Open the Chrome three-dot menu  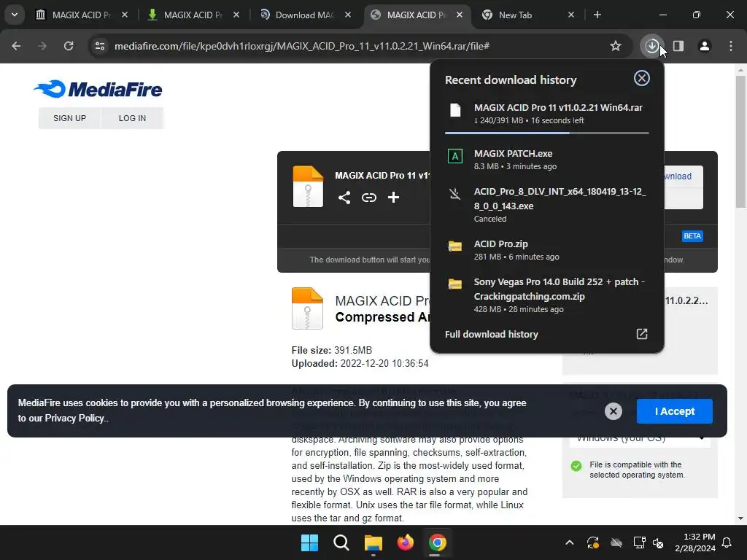(x=731, y=46)
